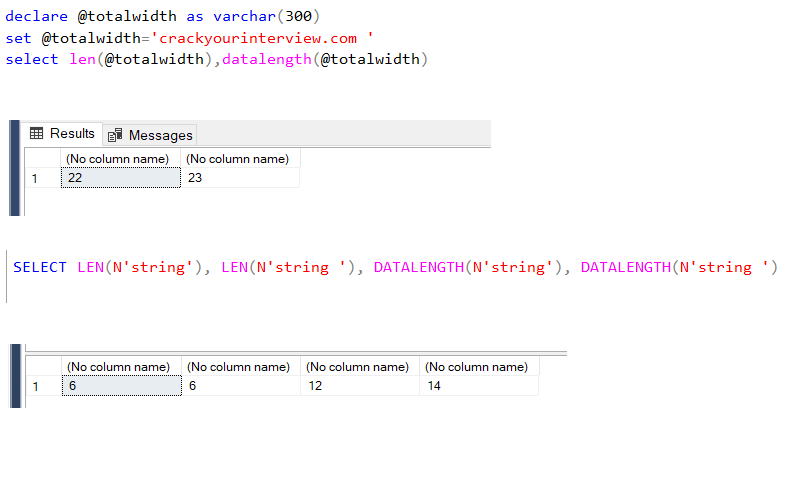Screen dimensions: 793x485
Task: Open the Messages tab
Action: pos(150,135)
